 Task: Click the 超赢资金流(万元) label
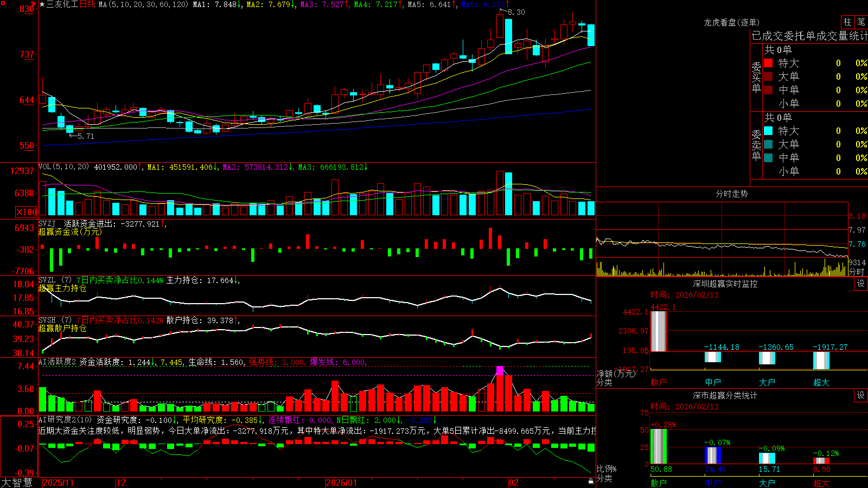pyautogui.click(x=70, y=232)
